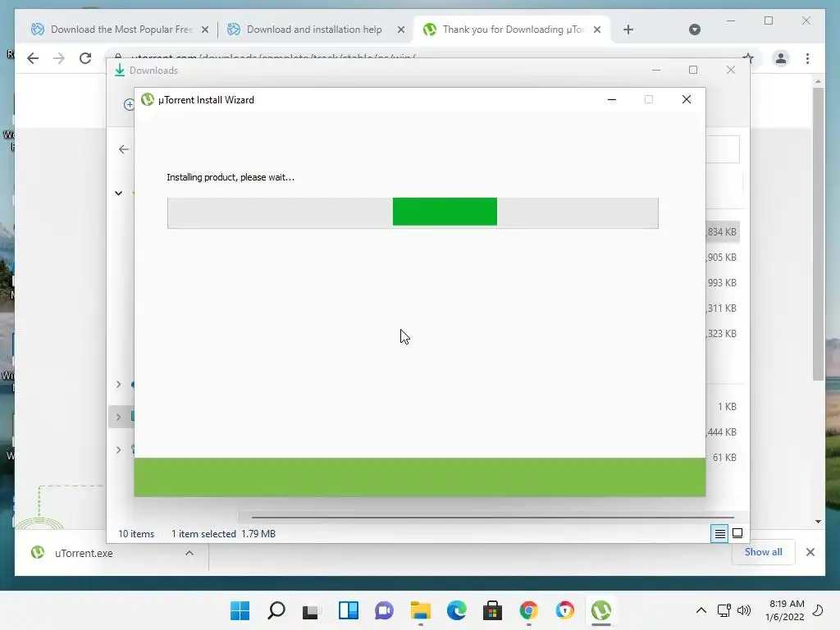Select the file row sized 905 KB
Viewport: 840px width, 630px height.
pyautogui.click(x=722, y=257)
